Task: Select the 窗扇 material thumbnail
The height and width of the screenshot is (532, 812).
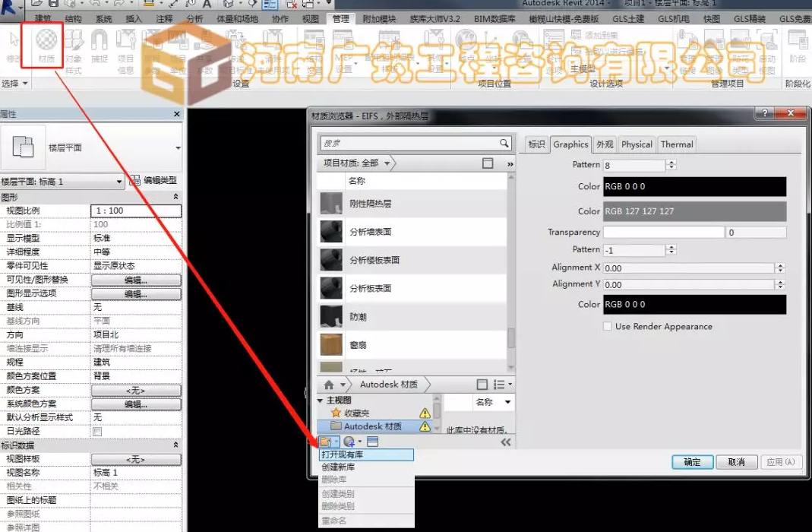Action: point(331,344)
